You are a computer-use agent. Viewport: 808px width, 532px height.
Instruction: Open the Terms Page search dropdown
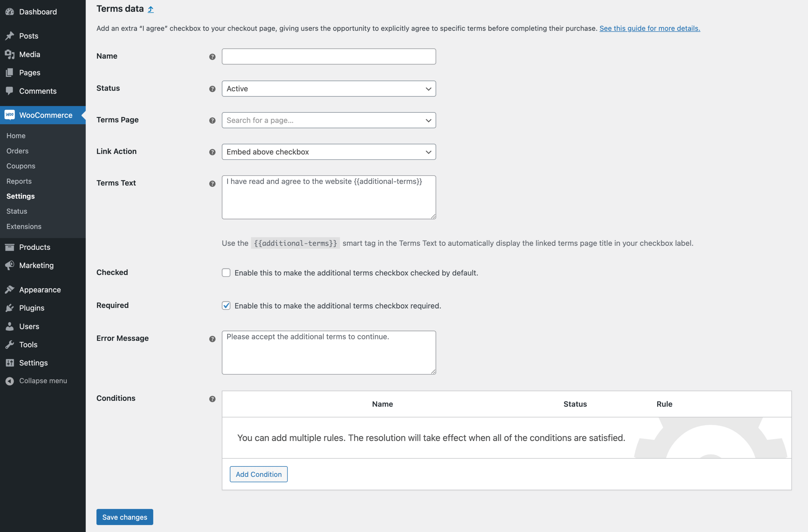[328, 120]
